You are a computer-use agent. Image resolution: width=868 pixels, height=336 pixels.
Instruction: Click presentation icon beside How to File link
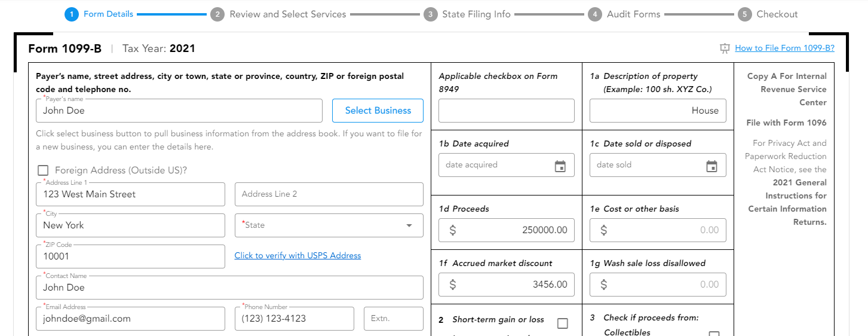coord(725,48)
